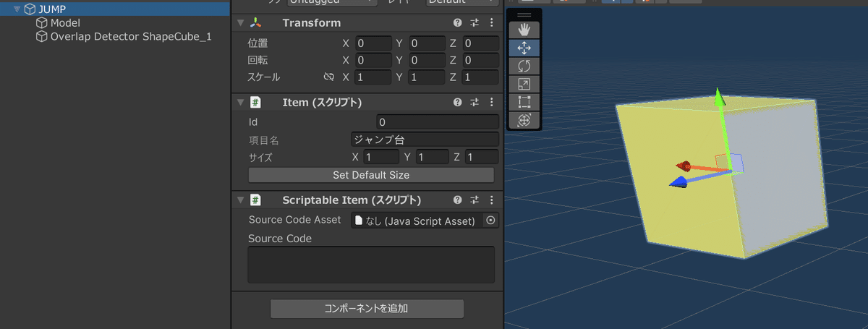Edit position Y field
868x329 pixels.
427,43
